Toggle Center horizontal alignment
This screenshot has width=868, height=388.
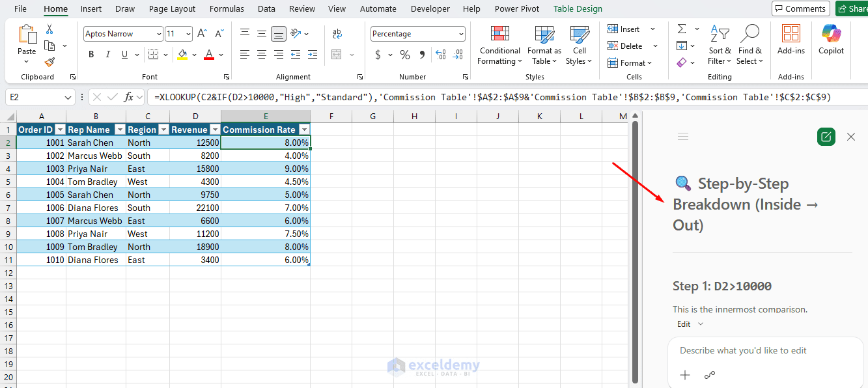pyautogui.click(x=262, y=55)
